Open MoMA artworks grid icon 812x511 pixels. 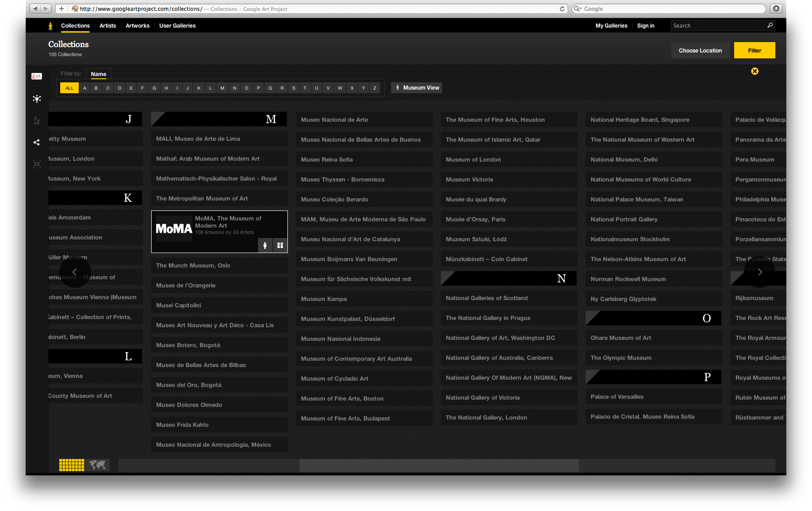coord(280,245)
